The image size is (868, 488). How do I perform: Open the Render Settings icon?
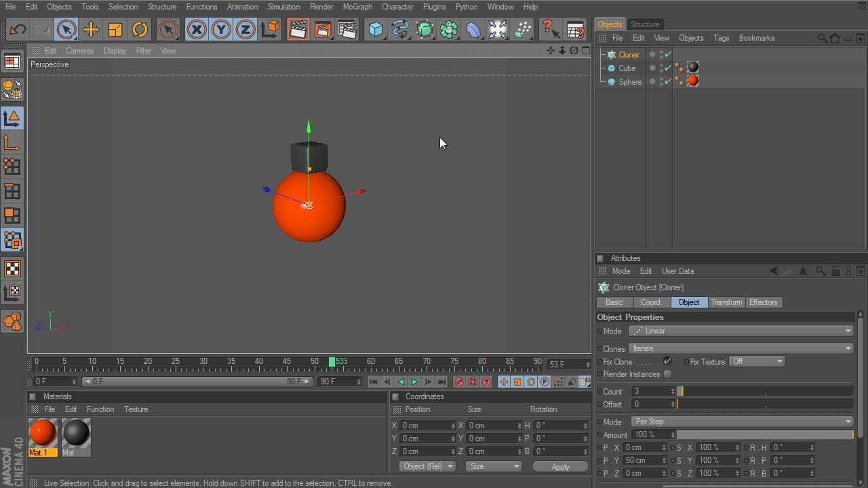coord(347,30)
